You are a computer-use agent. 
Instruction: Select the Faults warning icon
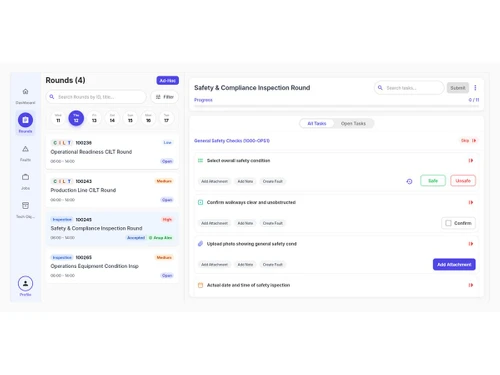(x=25, y=149)
